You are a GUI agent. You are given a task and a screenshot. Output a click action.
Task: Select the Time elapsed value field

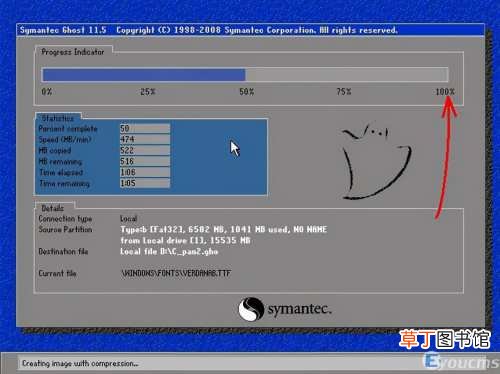click(145, 172)
